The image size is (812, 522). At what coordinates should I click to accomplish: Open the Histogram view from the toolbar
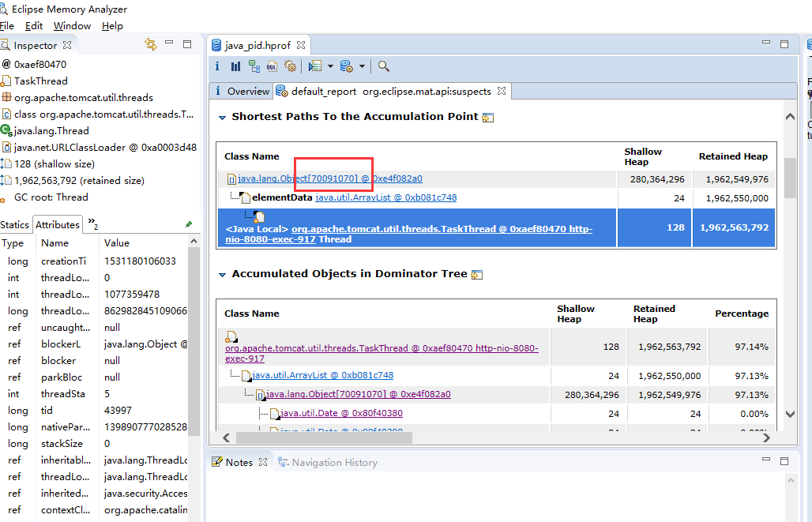click(x=235, y=67)
